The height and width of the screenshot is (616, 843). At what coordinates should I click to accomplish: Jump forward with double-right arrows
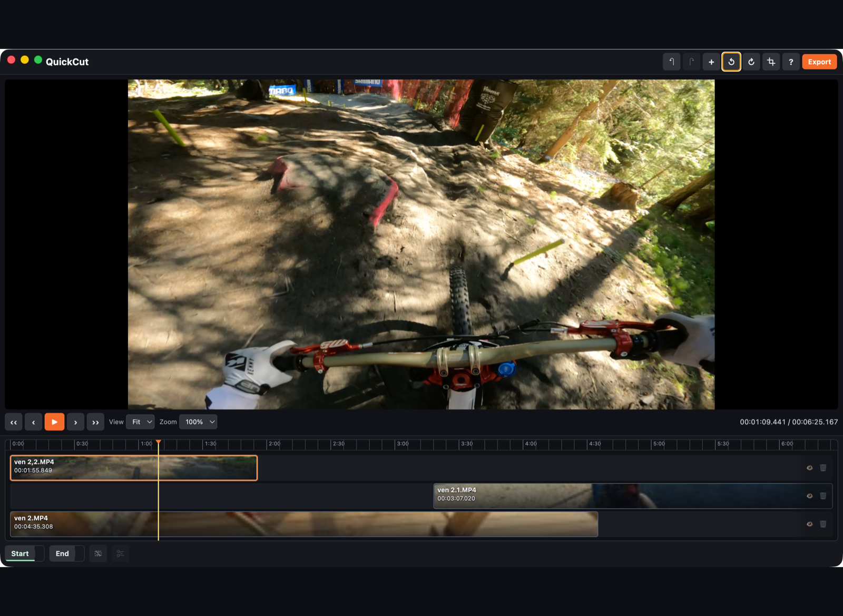tap(95, 422)
